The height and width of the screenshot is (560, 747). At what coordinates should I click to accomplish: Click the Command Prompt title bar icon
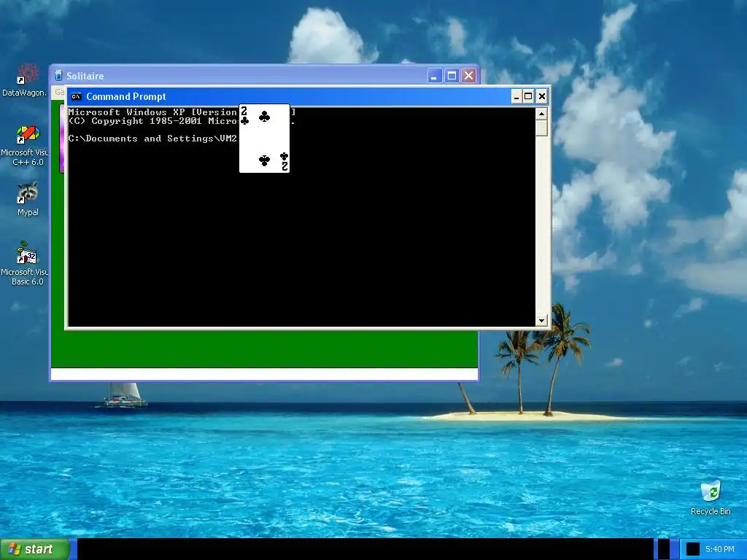pos(76,97)
